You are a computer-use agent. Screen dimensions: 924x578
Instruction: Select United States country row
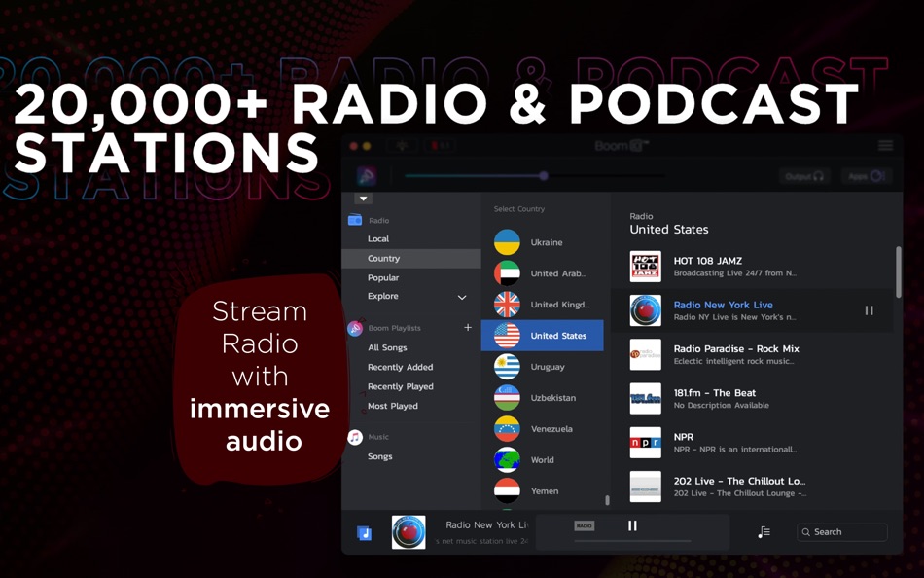point(542,336)
